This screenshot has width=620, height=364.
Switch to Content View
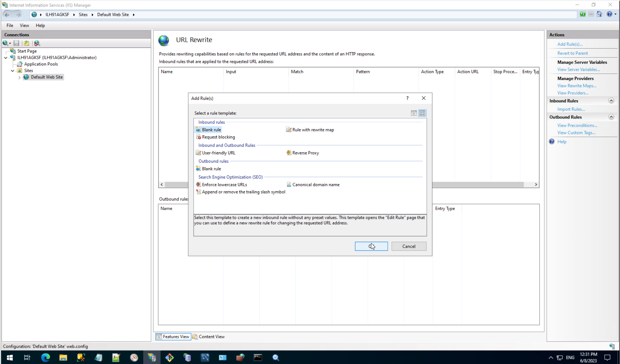(x=208, y=337)
